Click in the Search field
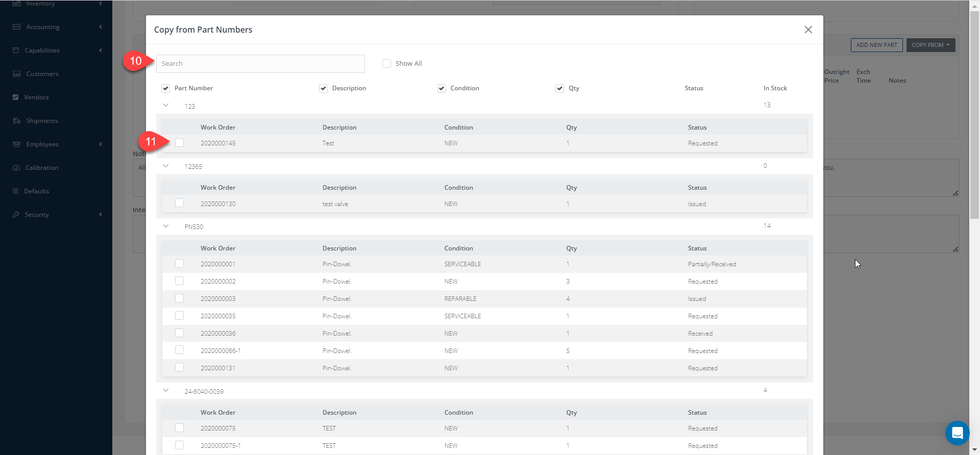Image resolution: width=980 pixels, height=455 pixels. [260, 64]
